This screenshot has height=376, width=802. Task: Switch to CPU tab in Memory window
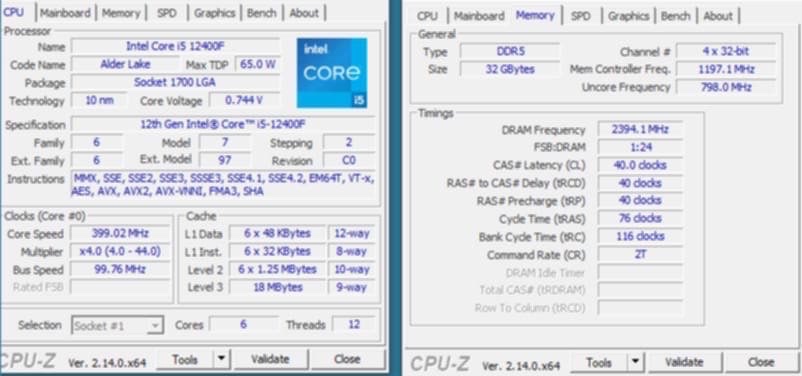[x=427, y=16]
